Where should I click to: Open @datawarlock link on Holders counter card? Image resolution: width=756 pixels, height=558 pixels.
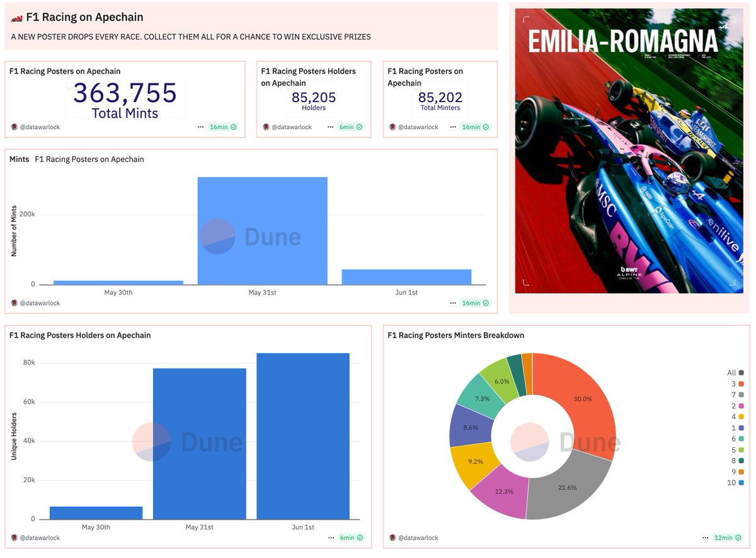pyautogui.click(x=292, y=127)
